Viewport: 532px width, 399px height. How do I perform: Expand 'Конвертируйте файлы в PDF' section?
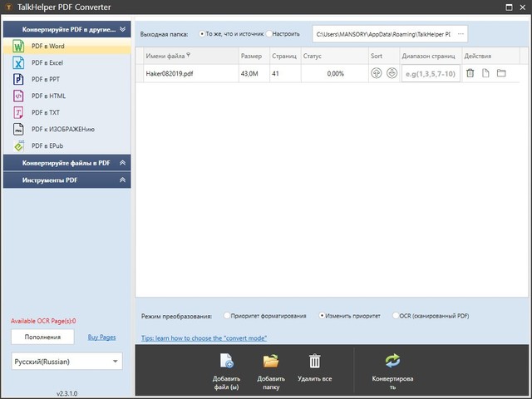[x=66, y=163]
